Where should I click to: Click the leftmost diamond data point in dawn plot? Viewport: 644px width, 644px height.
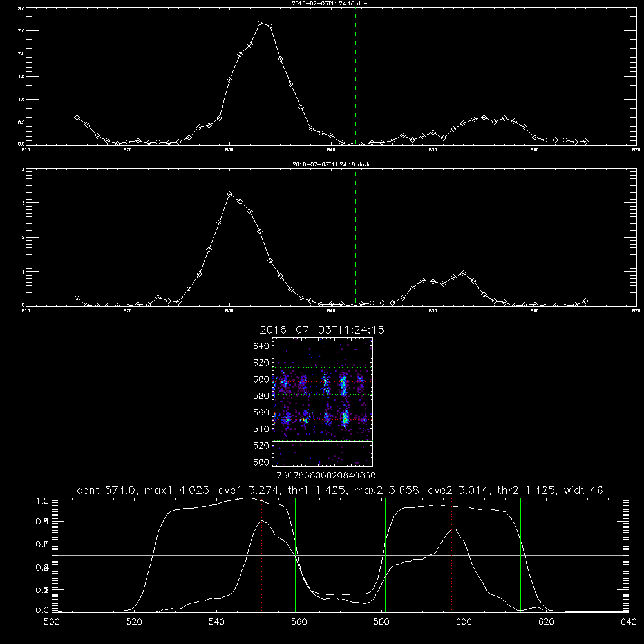click(x=77, y=117)
